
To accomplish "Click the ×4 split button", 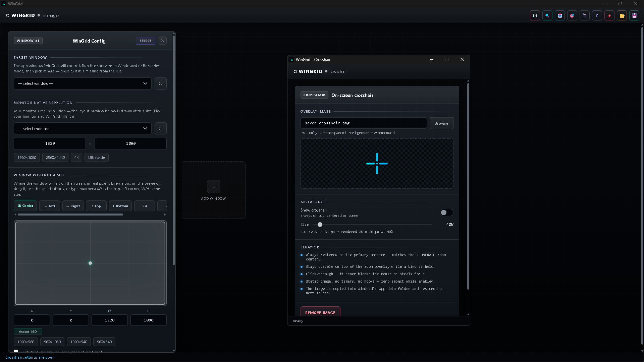I will coord(145,206).
